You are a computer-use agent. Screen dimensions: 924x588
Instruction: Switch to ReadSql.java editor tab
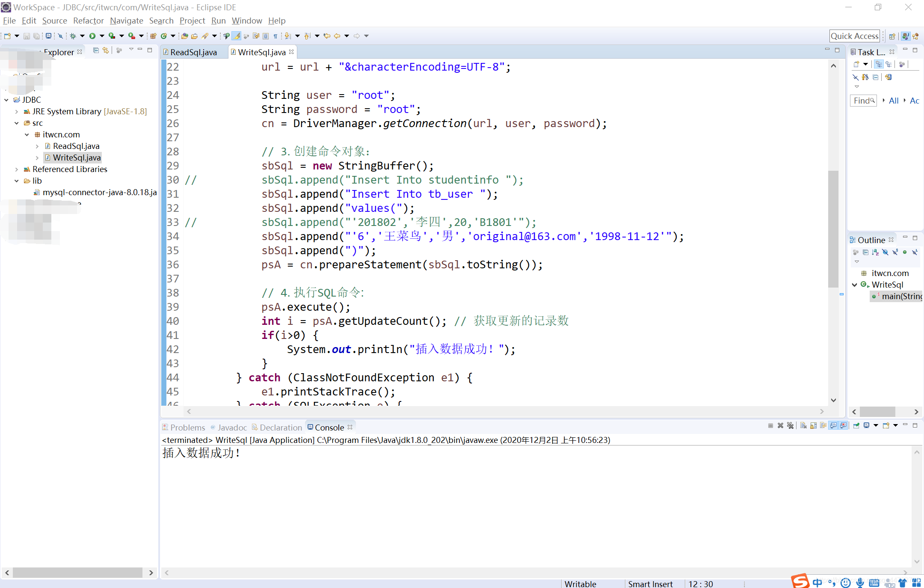tap(193, 52)
